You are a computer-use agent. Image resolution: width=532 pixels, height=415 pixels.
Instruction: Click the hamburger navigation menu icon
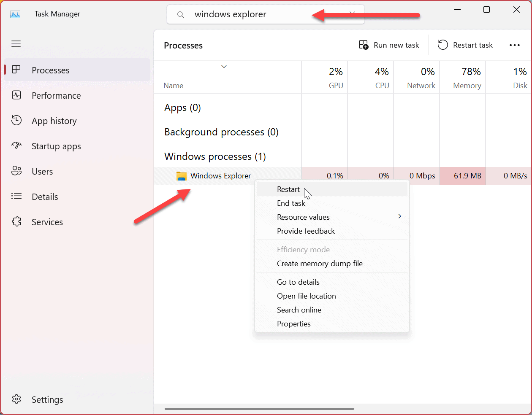click(16, 44)
